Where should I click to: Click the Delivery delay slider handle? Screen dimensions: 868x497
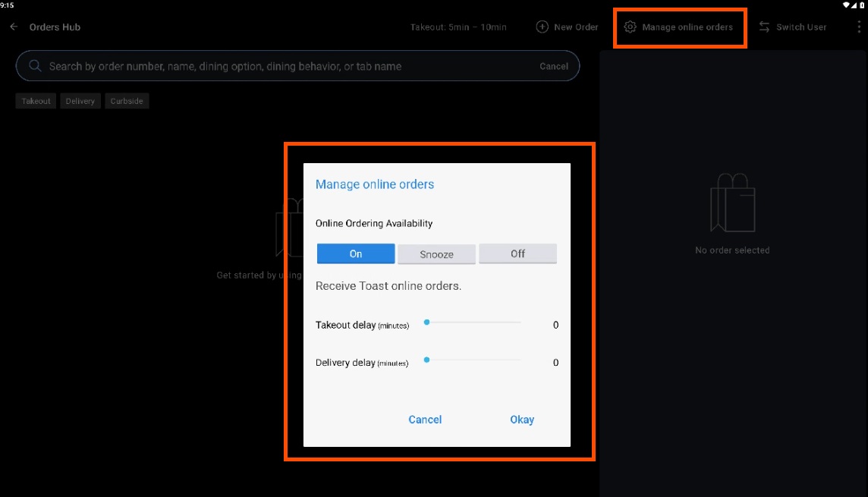(x=427, y=360)
